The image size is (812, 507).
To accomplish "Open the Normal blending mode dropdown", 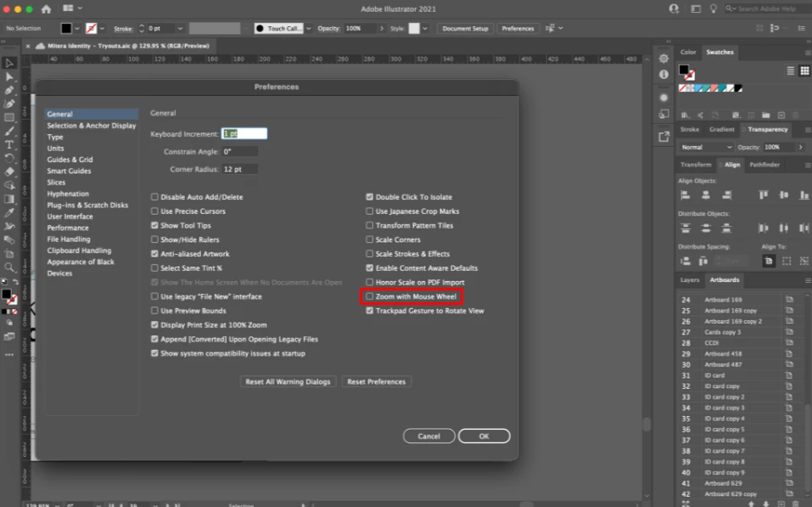I will pyautogui.click(x=706, y=147).
